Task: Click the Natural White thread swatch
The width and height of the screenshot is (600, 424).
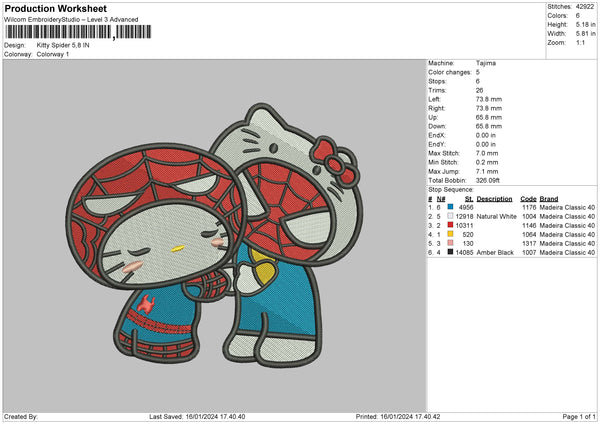Action: tap(450, 216)
